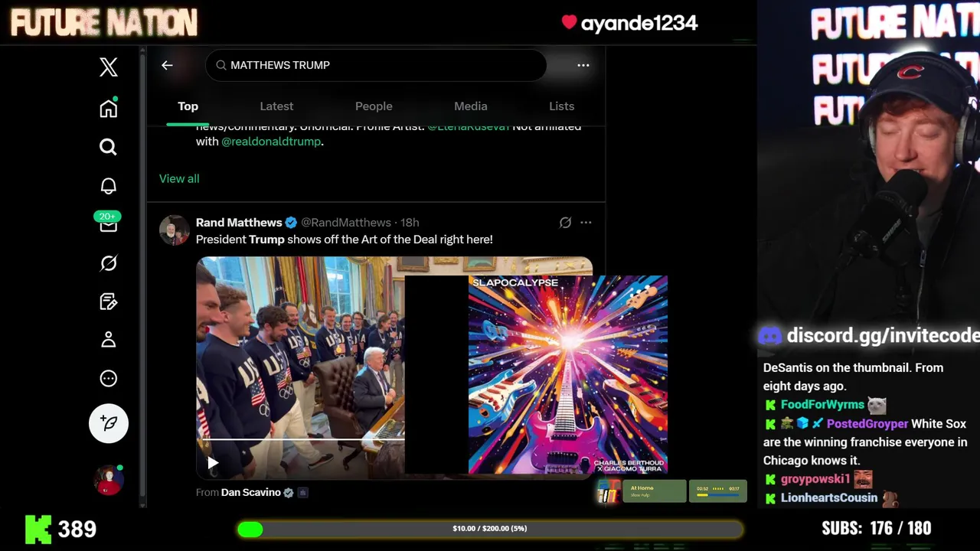Click the sidebar vertical scrollbar
980x551 pixels.
(x=142, y=275)
